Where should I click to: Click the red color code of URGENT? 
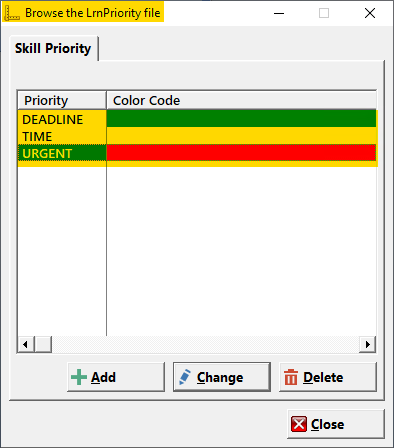pos(241,153)
